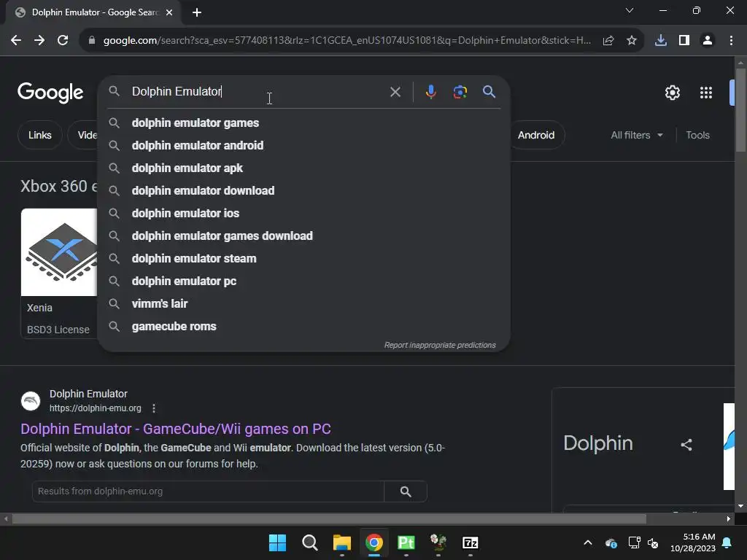The height and width of the screenshot is (560, 747).
Task: Show hidden system tray icons
Action: point(588,542)
